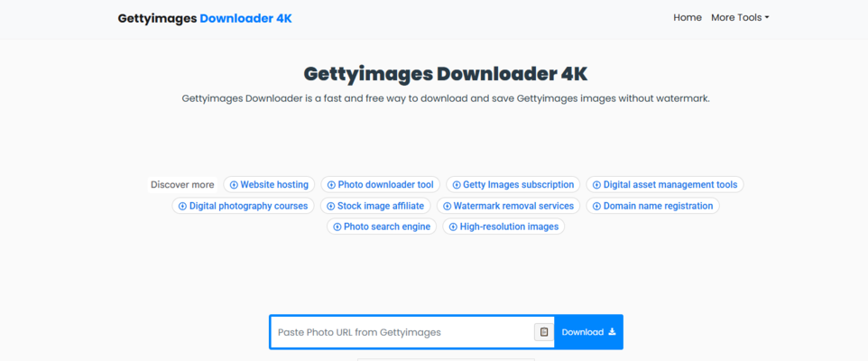This screenshot has height=361, width=868.
Task: Click the clipboard paste icon in URL field
Action: 543,332
